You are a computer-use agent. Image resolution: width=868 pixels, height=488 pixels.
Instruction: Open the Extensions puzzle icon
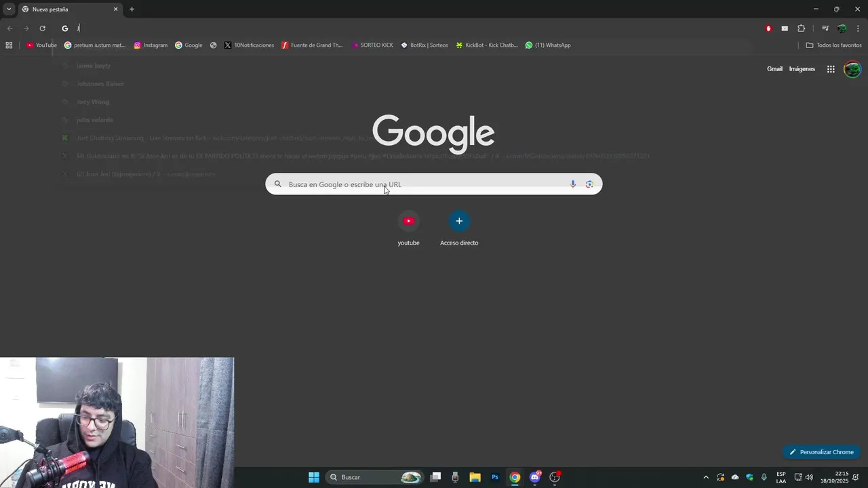click(801, 28)
